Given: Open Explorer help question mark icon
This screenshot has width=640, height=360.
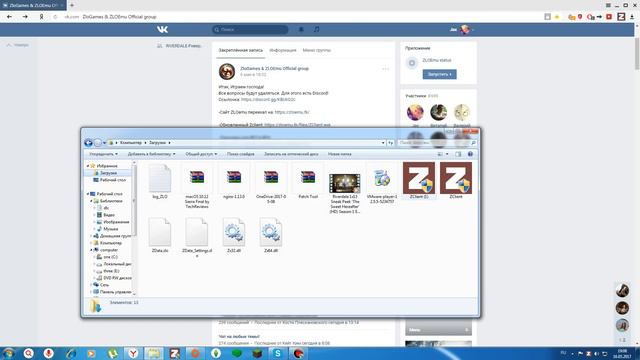Looking at the screenshot, I should [x=470, y=154].
